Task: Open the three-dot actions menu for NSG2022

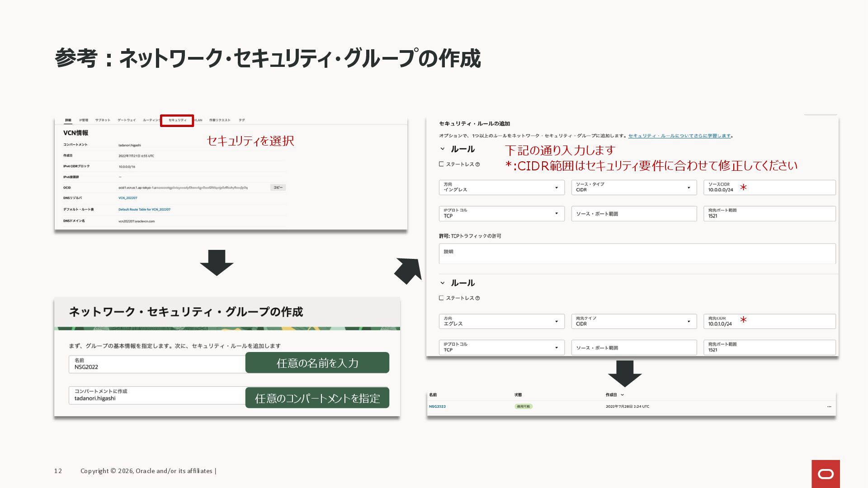Action: (x=829, y=407)
